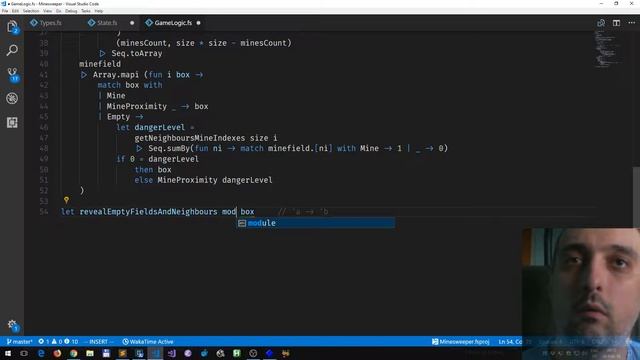Open the Explorer view in activity bar

tap(12, 27)
